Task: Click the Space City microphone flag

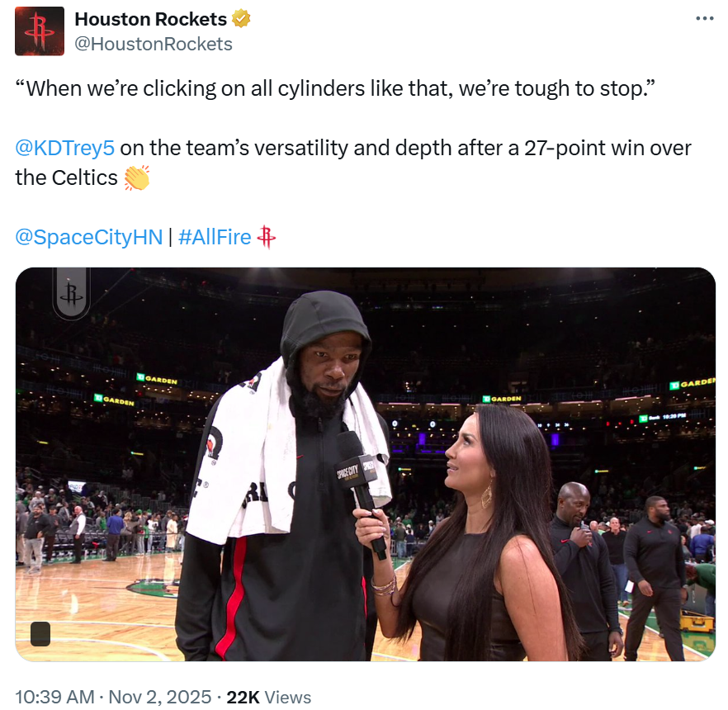Action: [356, 471]
